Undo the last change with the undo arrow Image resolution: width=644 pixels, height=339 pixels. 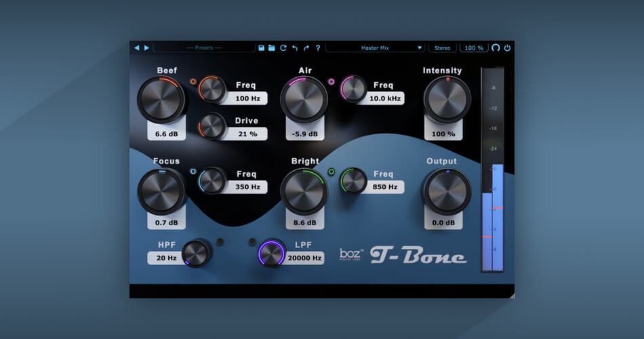pyautogui.click(x=294, y=48)
